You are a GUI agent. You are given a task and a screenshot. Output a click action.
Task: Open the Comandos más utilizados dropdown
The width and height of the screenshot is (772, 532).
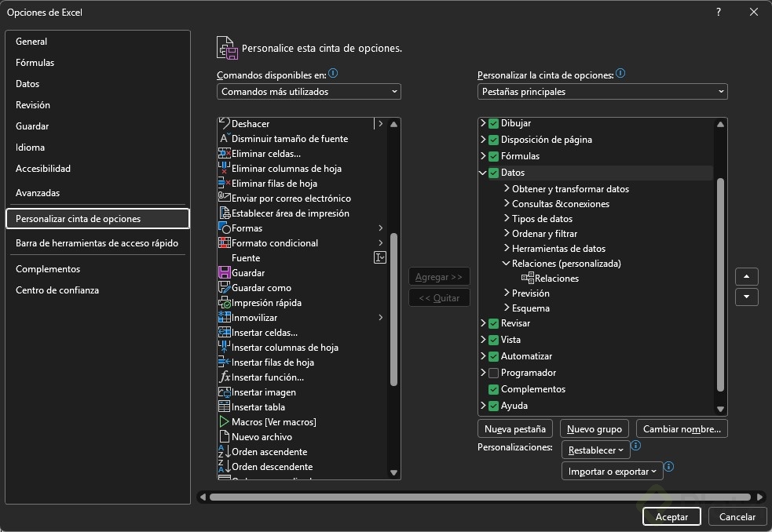(x=309, y=92)
